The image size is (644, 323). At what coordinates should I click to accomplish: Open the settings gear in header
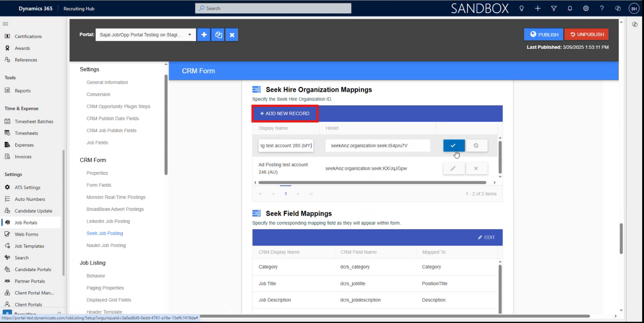(x=586, y=8)
